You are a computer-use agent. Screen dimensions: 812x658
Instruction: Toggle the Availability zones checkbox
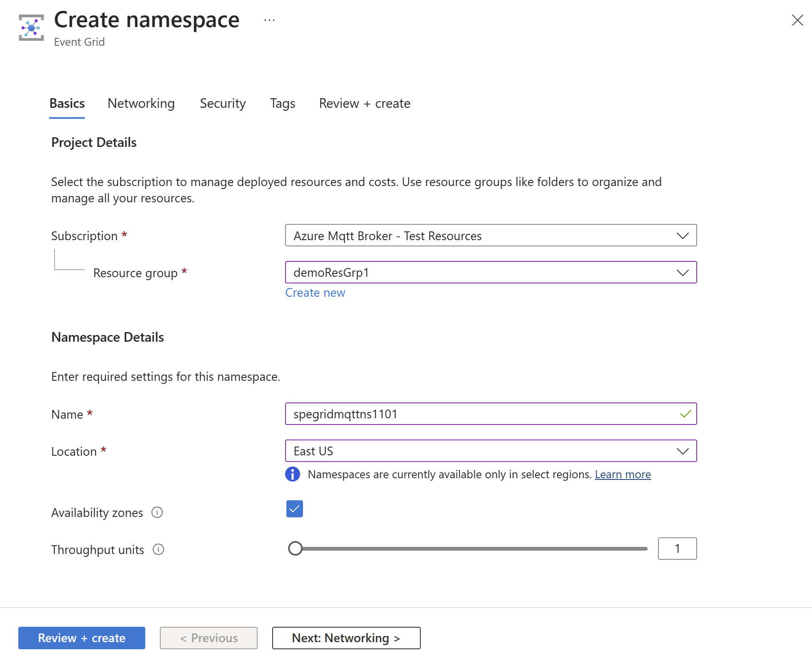(293, 509)
